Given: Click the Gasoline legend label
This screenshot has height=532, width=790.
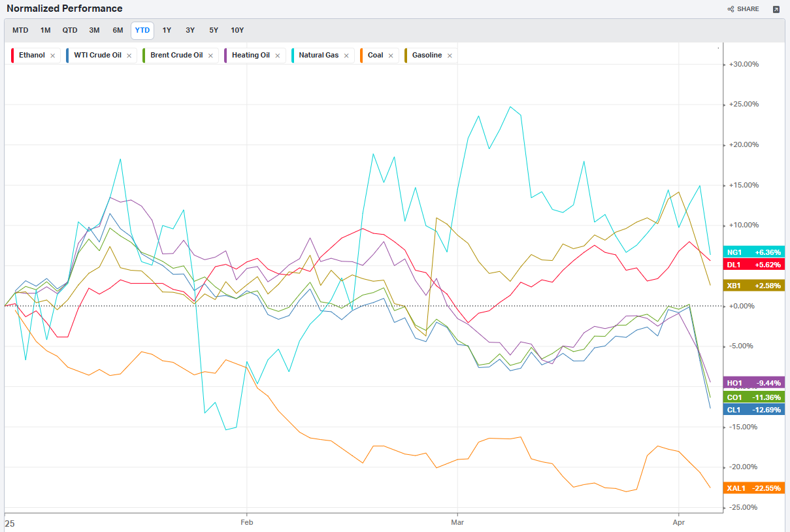Looking at the screenshot, I should tap(427, 56).
